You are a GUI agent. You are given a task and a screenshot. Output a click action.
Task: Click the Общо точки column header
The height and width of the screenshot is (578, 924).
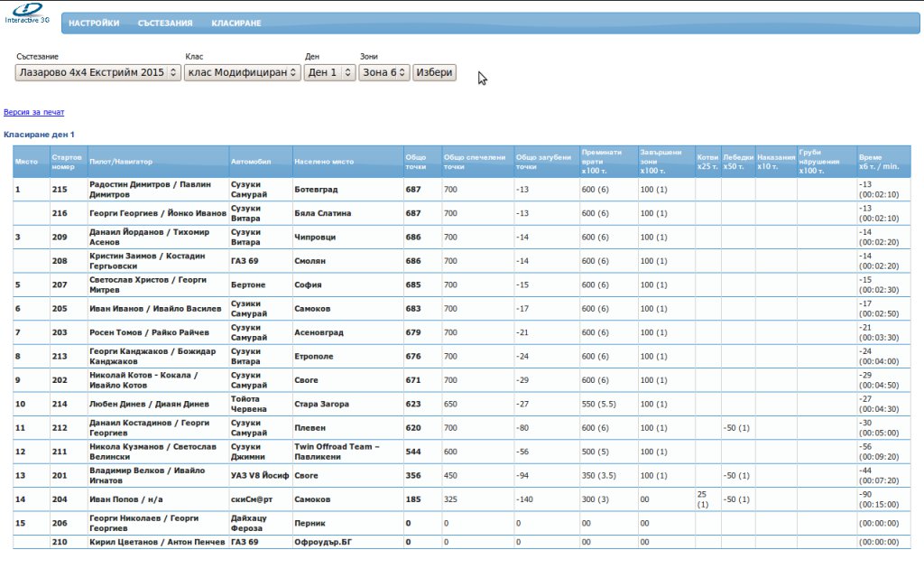(x=416, y=162)
